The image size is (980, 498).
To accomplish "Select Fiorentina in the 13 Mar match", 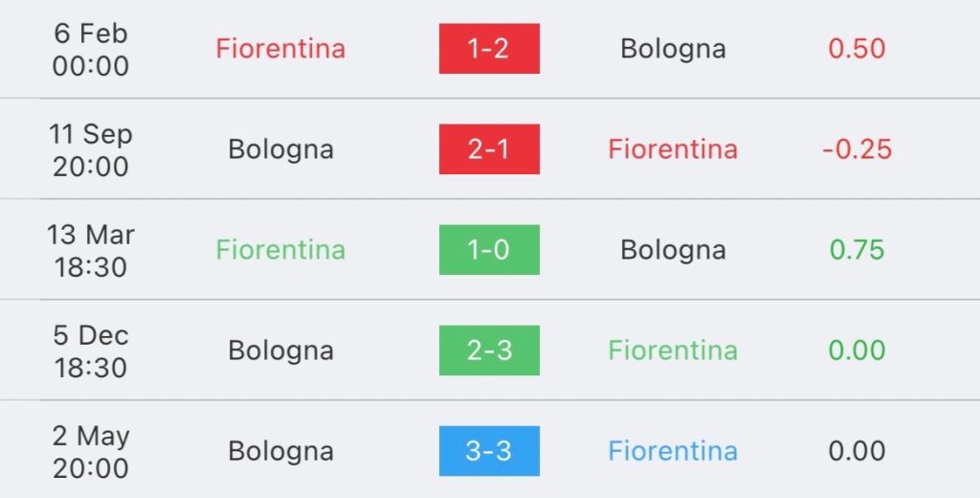I will pyautogui.click(x=280, y=250).
